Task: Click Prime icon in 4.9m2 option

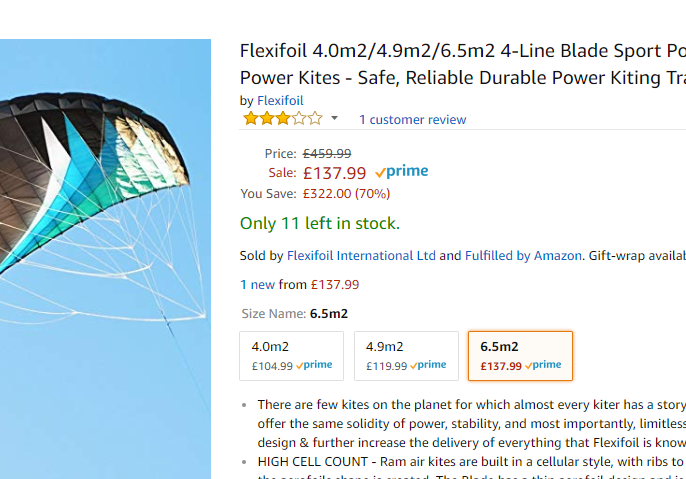Action: (428, 366)
